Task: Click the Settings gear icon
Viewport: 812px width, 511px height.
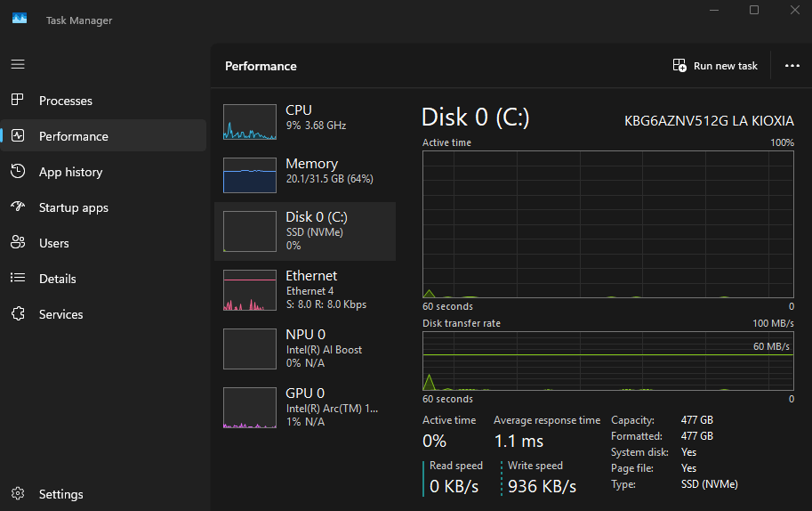Action: click(x=18, y=493)
